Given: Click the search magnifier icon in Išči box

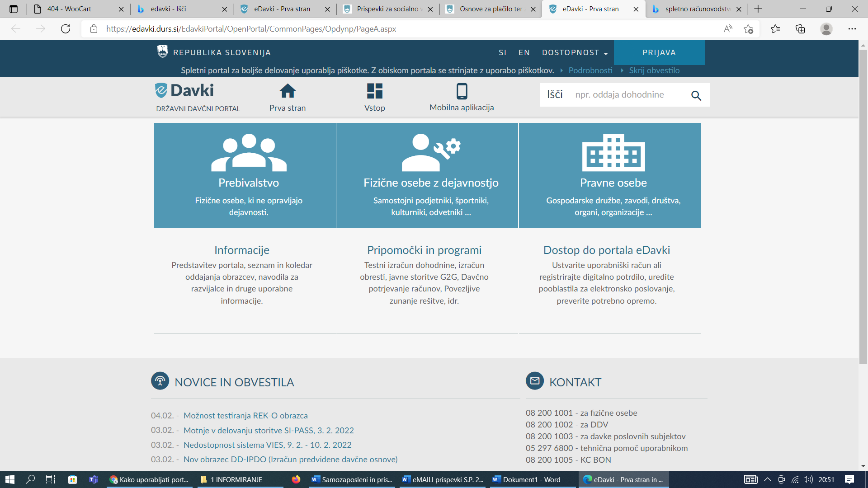Looking at the screenshot, I should click(696, 95).
